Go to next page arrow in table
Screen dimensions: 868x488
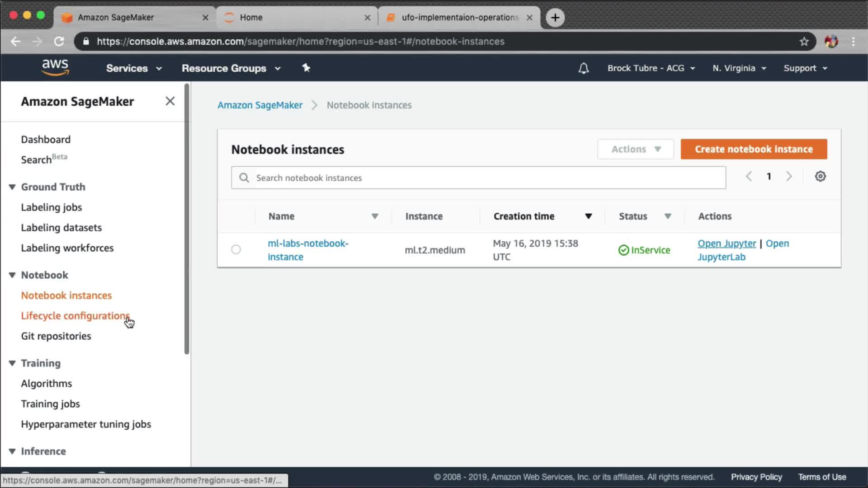click(789, 176)
